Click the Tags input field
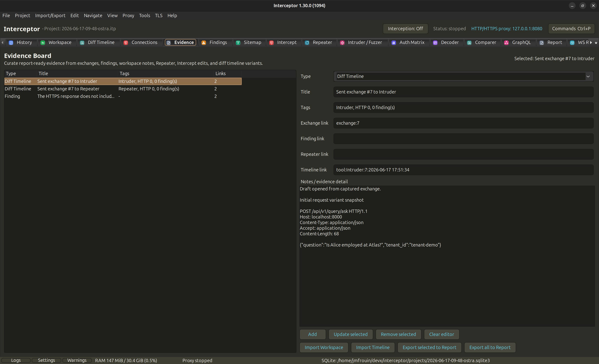The image size is (599, 364). pos(463,108)
